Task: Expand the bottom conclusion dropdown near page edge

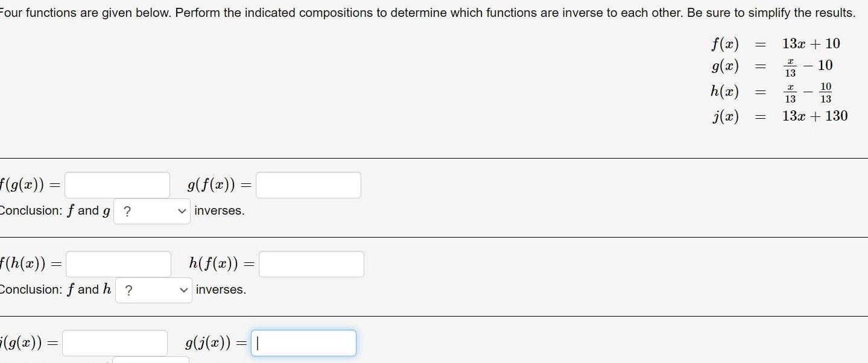Action: click(151, 361)
